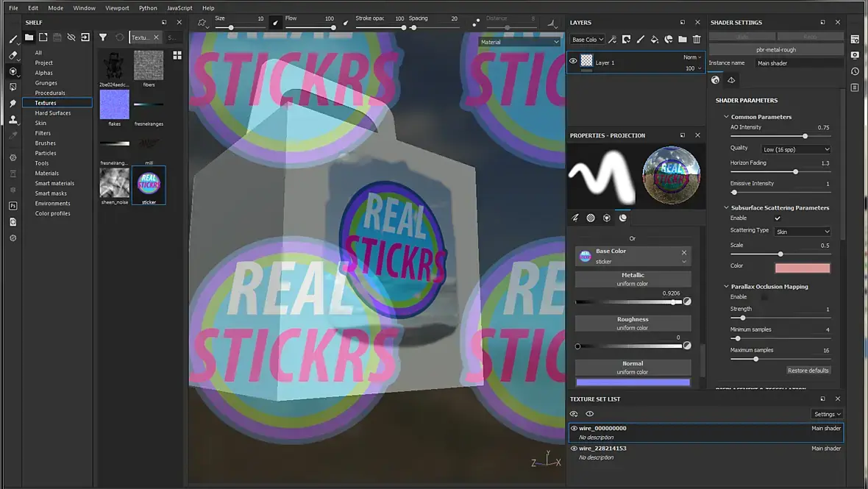Add a folder in Layers panel
The height and width of the screenshot is (489, 868).
683,39
